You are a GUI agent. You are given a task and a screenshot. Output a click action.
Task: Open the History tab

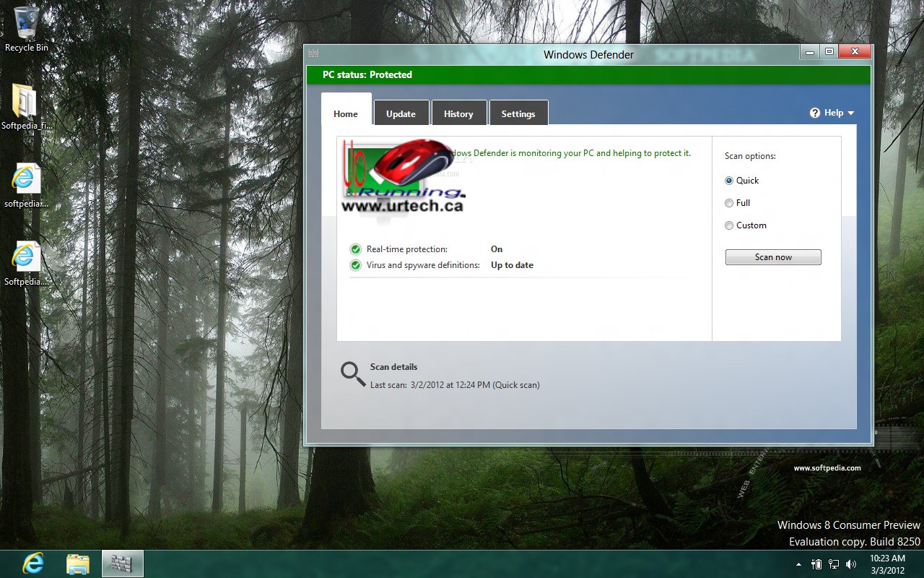click(x=458, y=113)
